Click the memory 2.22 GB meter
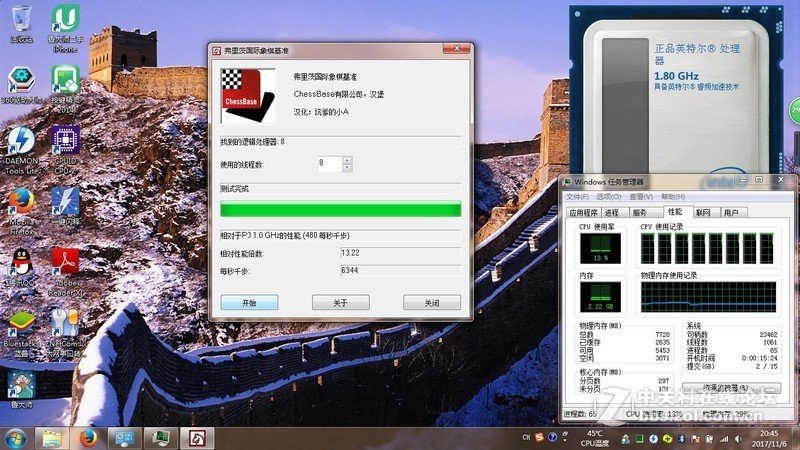Image resolution: width=800 pixels, height=450 pixels. (601, 297)
